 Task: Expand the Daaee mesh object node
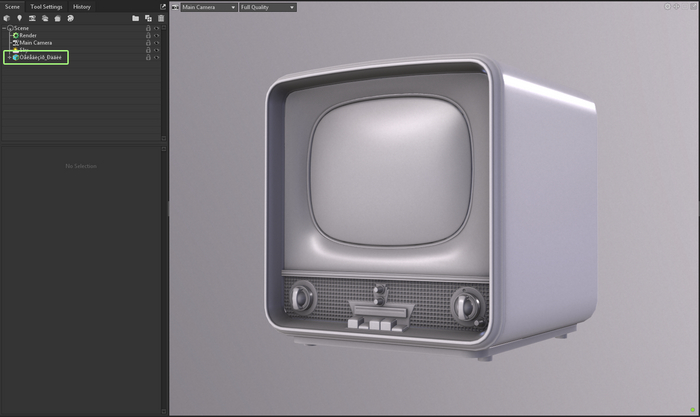pyautogui.click(x=9, y=58)
